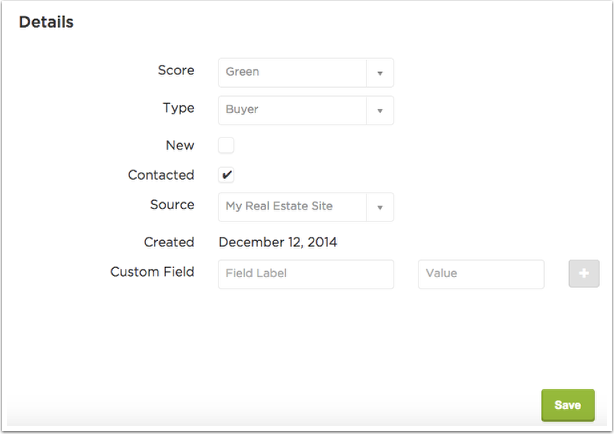This screenshot has height=434, width=614.
Task: Open the Score combo box showing Green
Action: (306, 73)
